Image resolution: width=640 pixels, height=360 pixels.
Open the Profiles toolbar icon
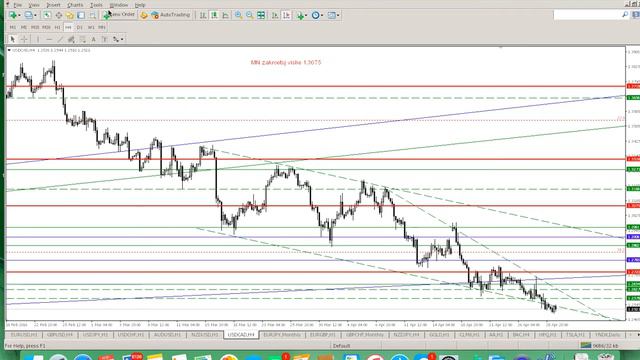pos(28,15)
